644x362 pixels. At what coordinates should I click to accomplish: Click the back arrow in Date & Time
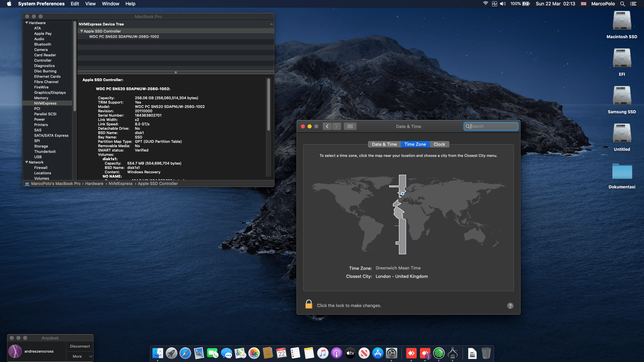pyautogui.click(x=327, y=126)
